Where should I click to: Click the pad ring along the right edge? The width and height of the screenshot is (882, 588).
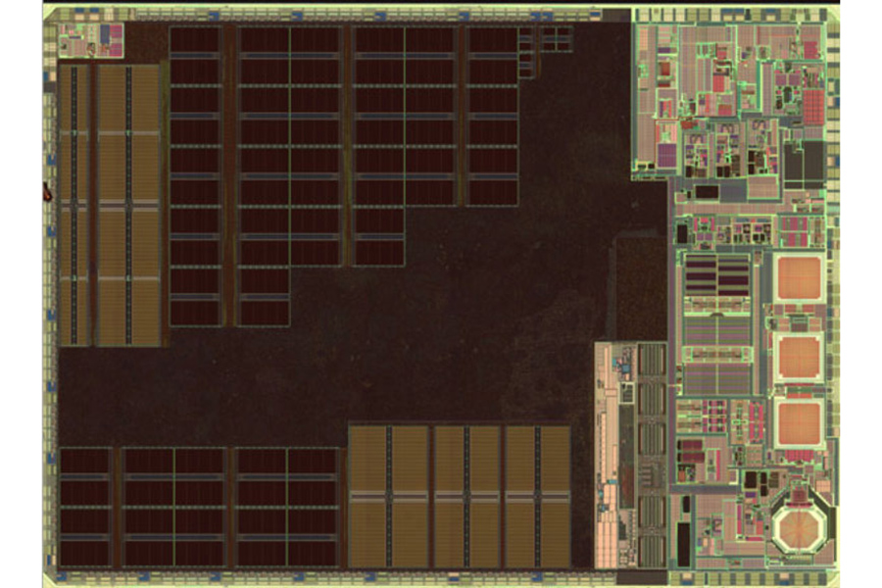[832, 294]
